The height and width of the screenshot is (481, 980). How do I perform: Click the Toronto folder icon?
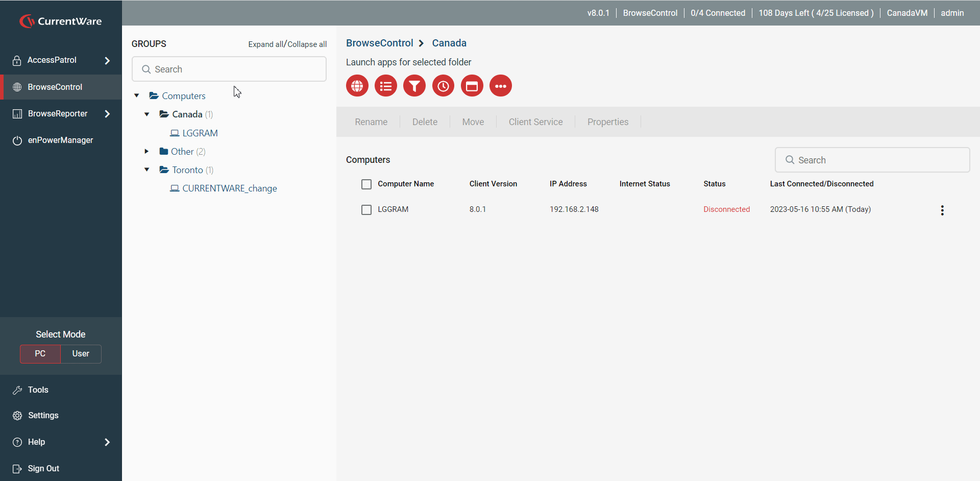[164, 170]
